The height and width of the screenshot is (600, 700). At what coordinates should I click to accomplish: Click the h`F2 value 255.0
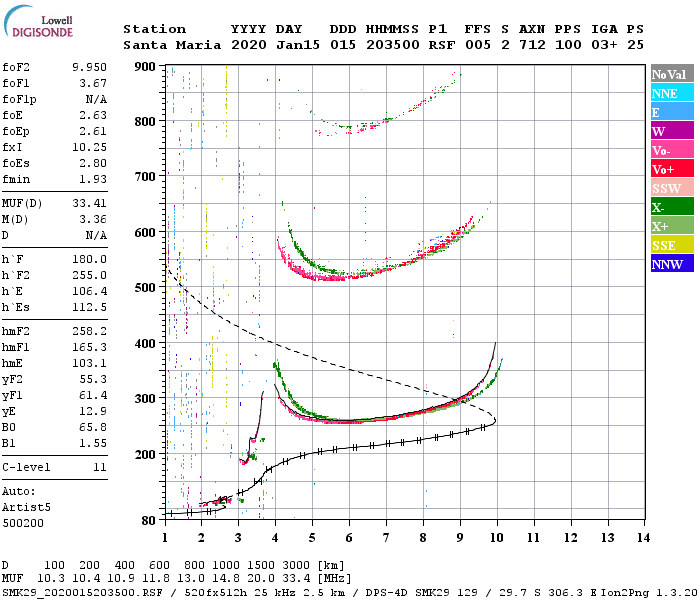coord(89,275)
